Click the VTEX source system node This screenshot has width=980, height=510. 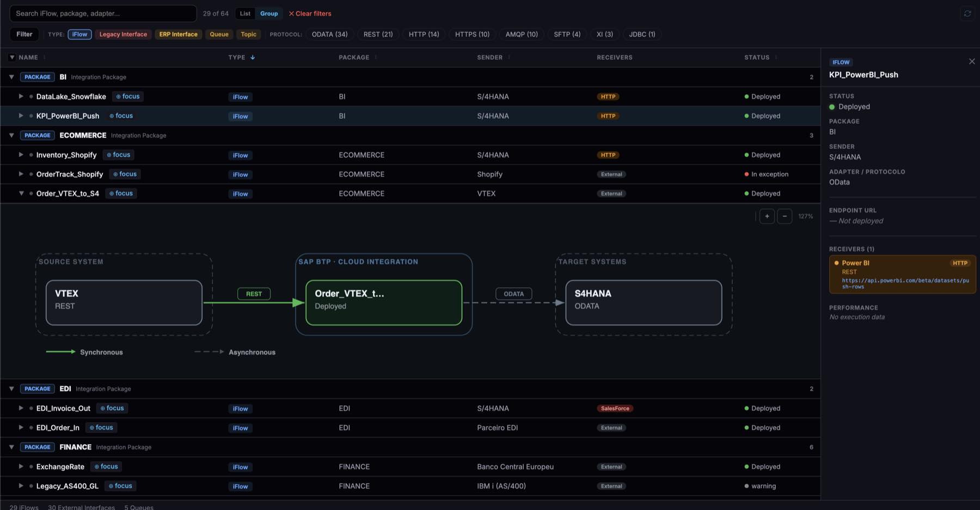[124, 302]
